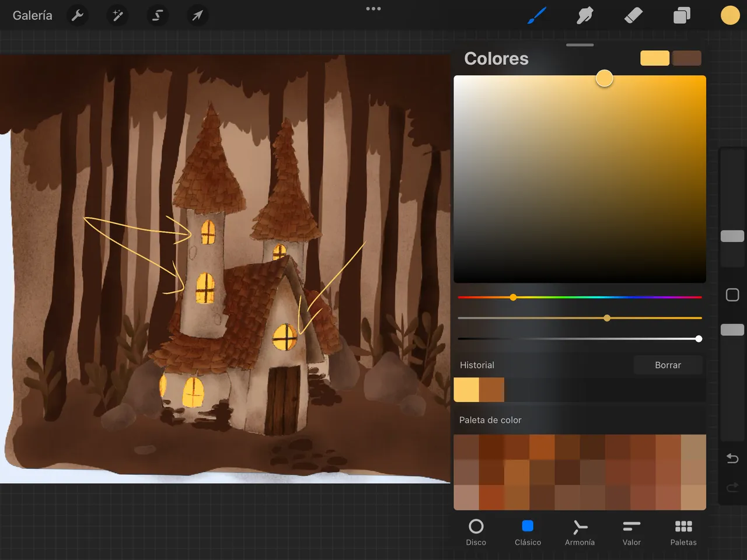
Task: Open the Actions wrench menu
Action: point(78,16)
